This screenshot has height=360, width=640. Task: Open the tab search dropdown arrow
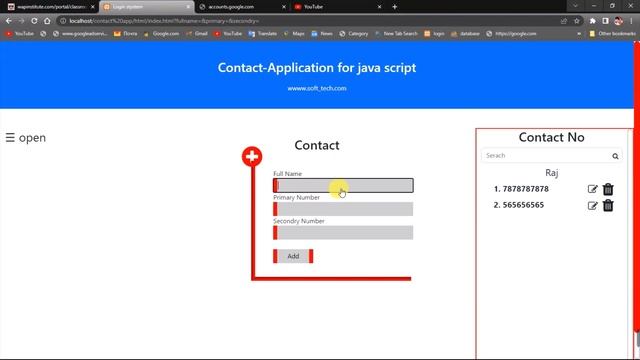click(x=575, y=6)
